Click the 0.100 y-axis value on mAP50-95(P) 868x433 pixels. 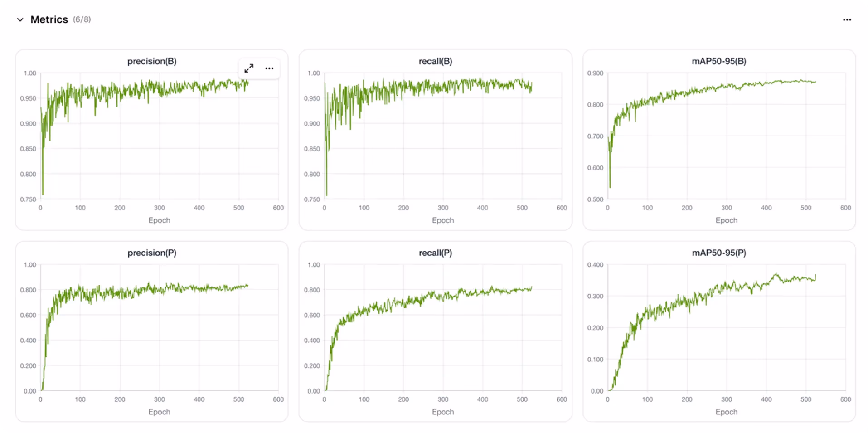coord(595,360)
